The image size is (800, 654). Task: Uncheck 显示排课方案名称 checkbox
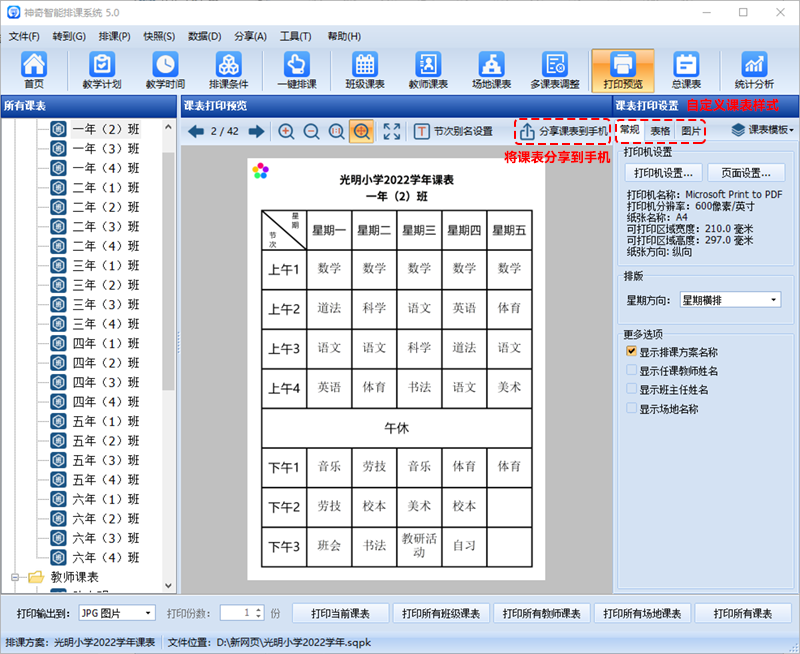pyautogui.click(x=631, y=351)
